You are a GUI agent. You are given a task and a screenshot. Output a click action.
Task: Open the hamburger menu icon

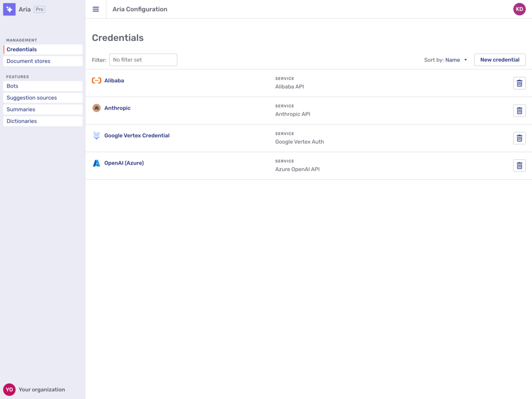click(x=95, y=9)
